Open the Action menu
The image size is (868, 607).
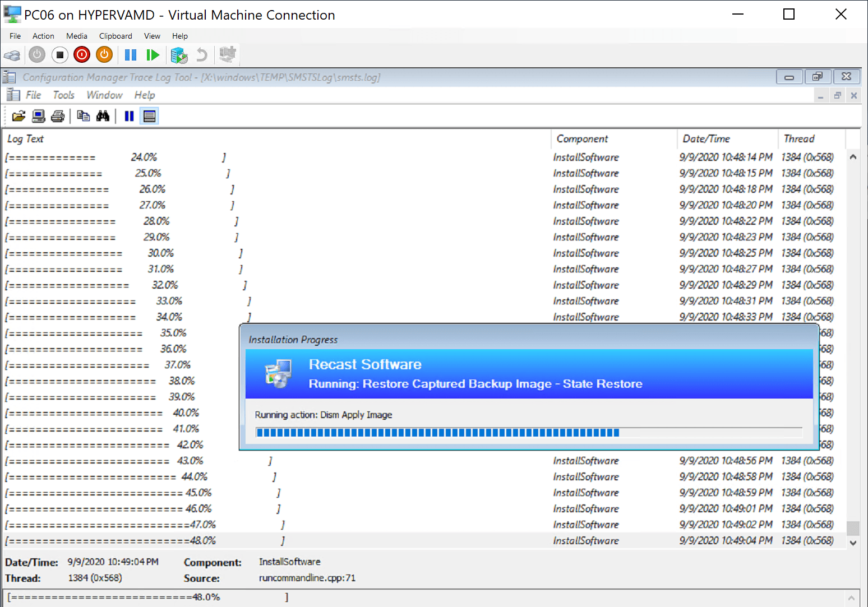[x=43, y=36]
